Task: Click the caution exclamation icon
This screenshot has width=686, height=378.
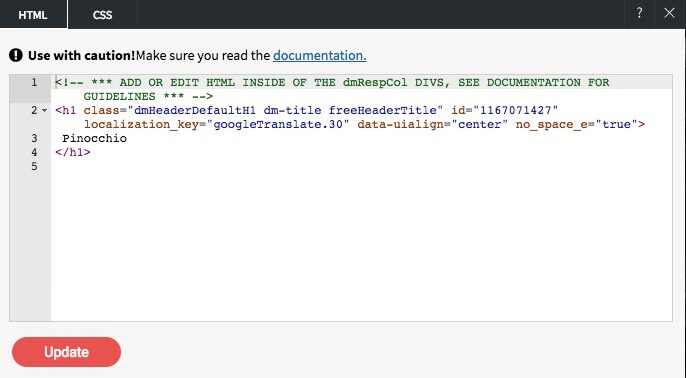Action: click(x=16, y=56)
